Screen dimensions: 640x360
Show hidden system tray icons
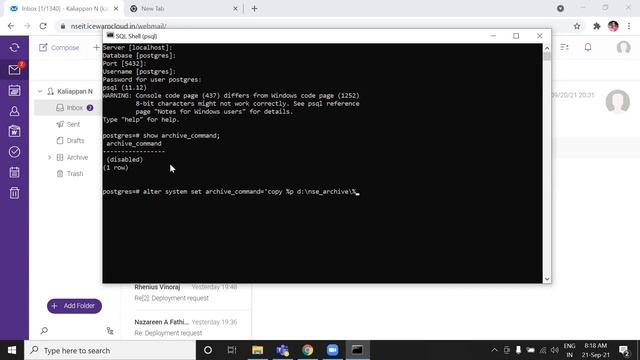(x=494, y=350)
